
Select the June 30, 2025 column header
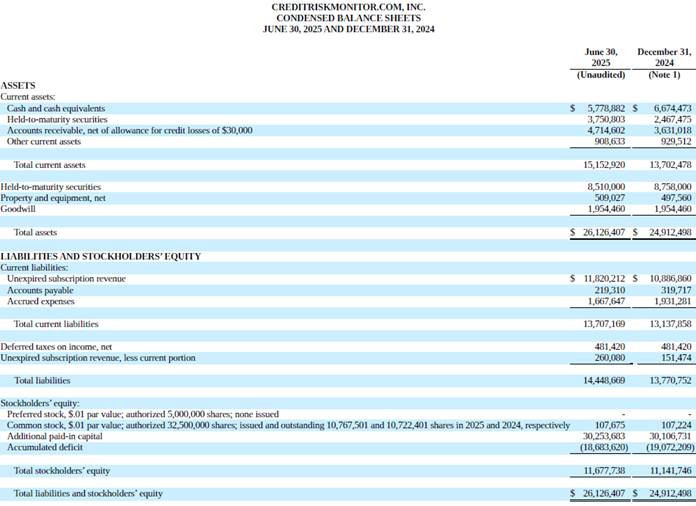click(x=601, y=62)
